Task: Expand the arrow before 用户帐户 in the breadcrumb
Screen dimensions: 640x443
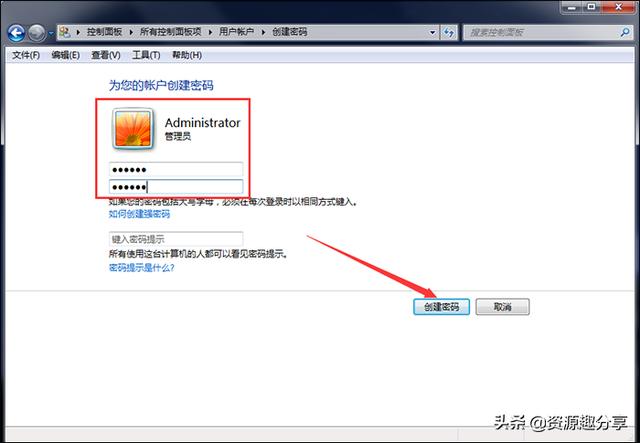Action: click(x=210, y=32)
